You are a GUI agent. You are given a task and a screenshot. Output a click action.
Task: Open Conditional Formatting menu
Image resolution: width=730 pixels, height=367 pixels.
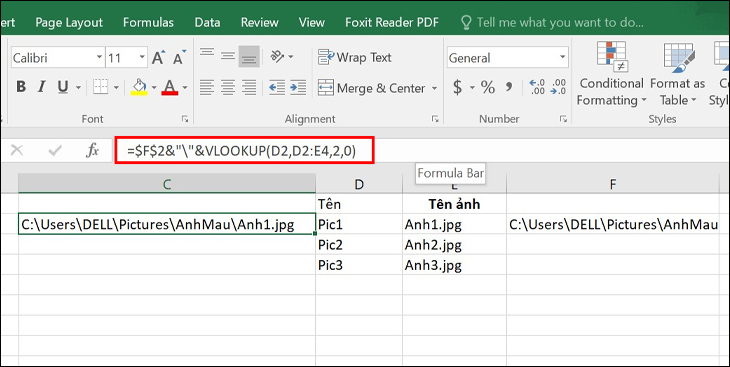pyautogui.click(x=611, y=75)
